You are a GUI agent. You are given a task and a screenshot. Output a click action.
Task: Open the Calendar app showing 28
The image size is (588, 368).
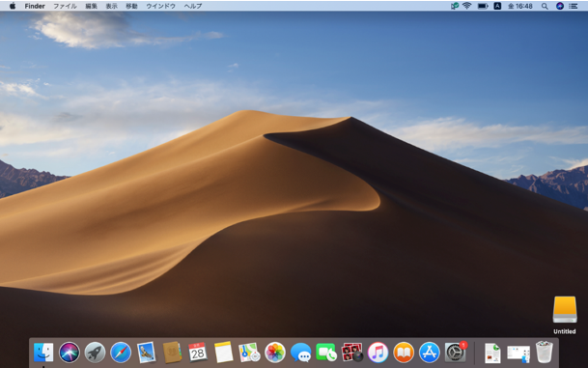(x=198, y=353)
